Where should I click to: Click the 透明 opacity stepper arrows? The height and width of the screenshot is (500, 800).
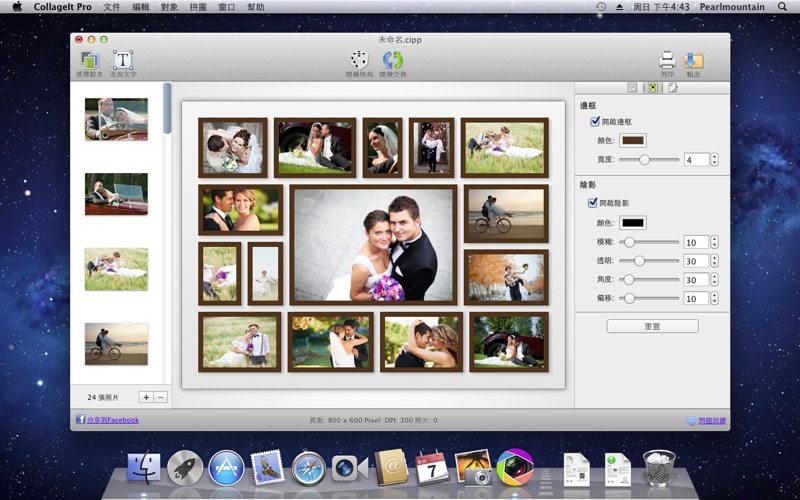pos(714,261)
